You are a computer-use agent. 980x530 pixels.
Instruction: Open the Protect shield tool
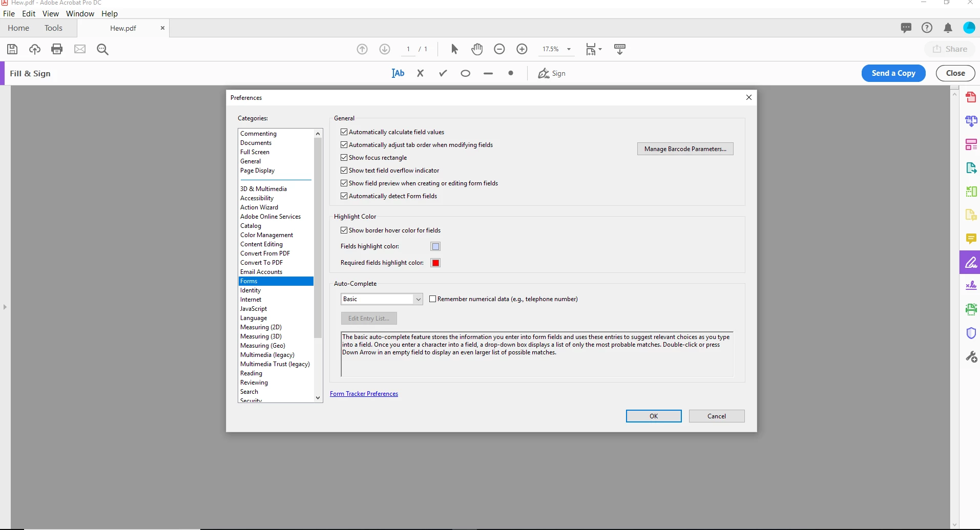point(971,333)
